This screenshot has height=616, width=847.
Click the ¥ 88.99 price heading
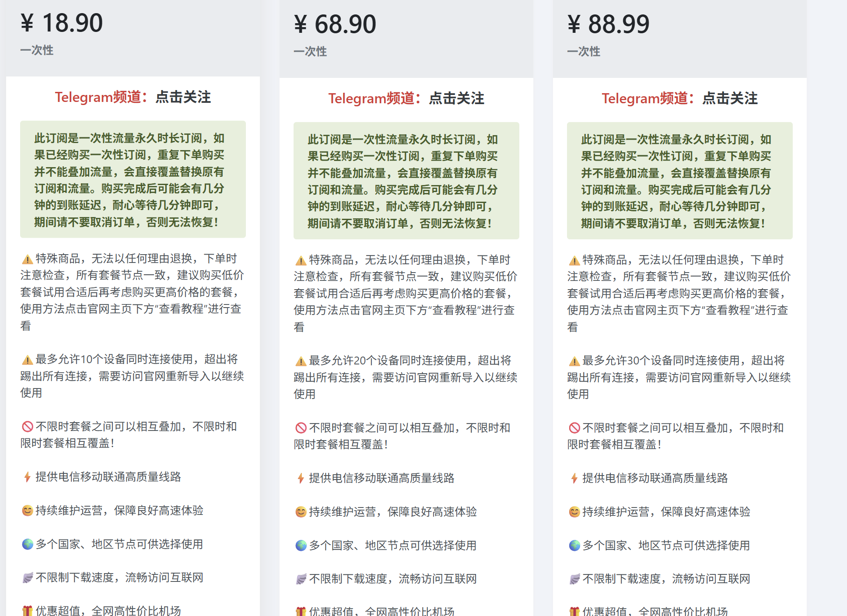point(608,24)
